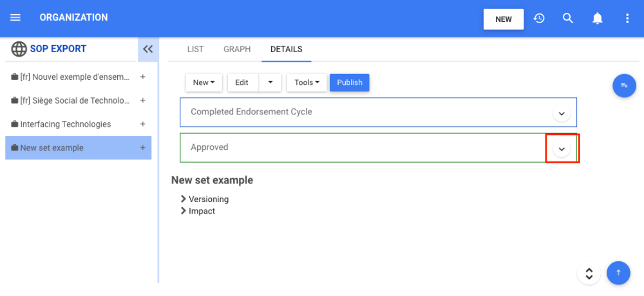Open the Tools dropdown menu
644x296 pixels.
pyautogui.click(x=307, y=82)
